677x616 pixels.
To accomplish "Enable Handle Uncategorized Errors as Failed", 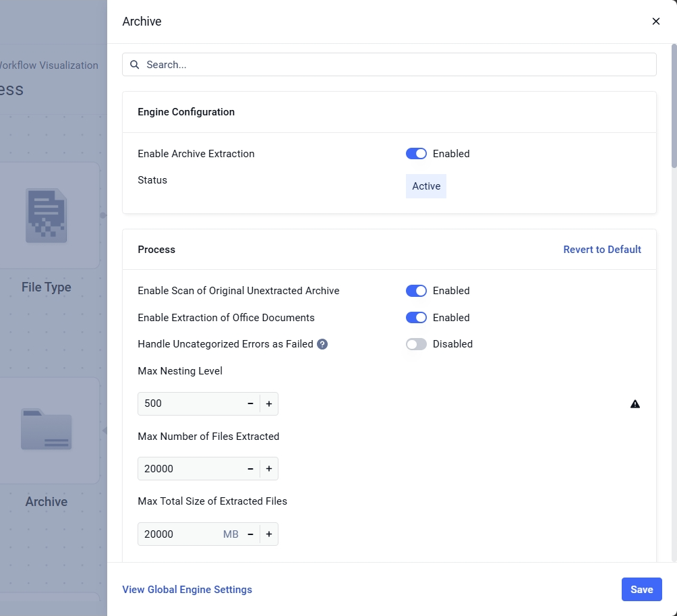I will [416, 344].
